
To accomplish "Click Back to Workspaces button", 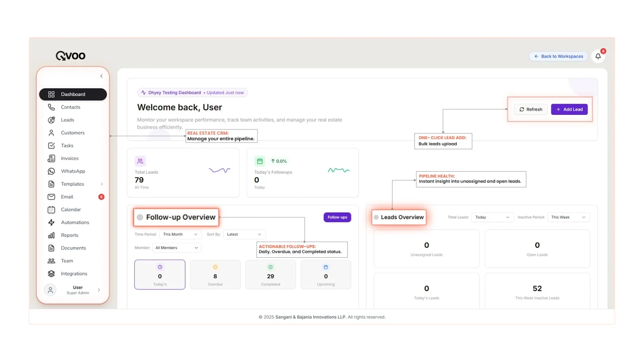I will point(558,56).
